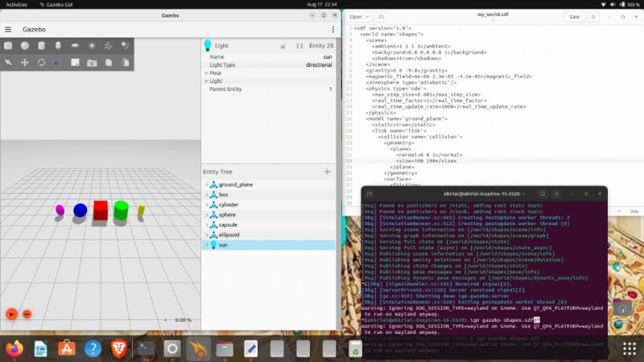The image size is (644, 362).
Task: Insert a sphere shape from toolbar
Action: [25, 46]
